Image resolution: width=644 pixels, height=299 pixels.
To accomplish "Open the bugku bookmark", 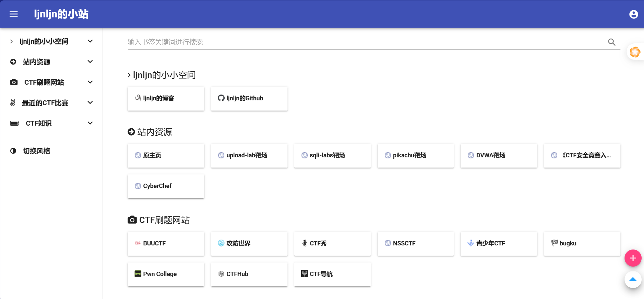I will click(x=582, y=243).
